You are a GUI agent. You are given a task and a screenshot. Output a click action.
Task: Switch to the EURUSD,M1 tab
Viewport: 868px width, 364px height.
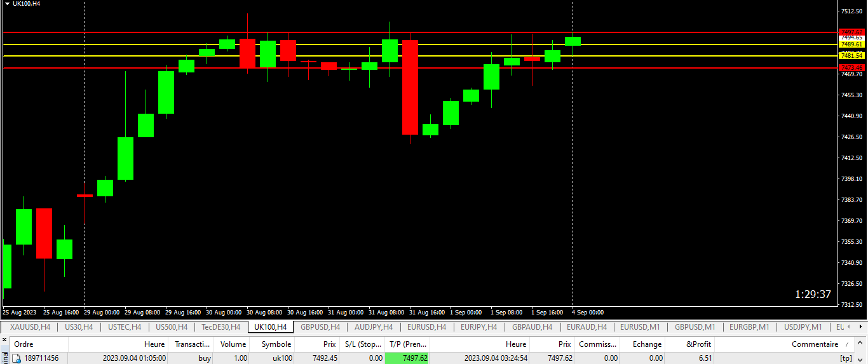click(640, 327)
